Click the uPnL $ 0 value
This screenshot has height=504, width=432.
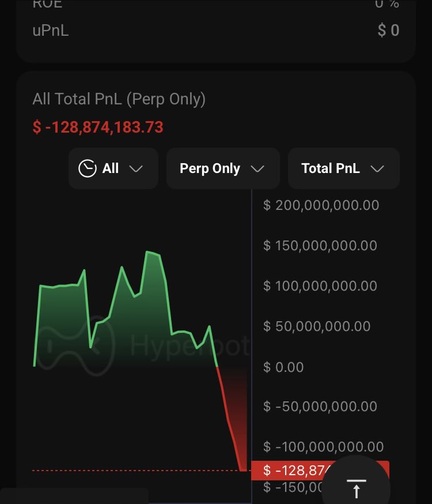point(388,31)
